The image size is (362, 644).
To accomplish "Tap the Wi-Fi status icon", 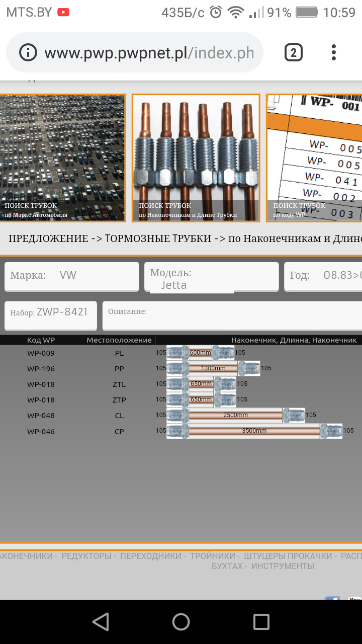I will click(235, 12).
